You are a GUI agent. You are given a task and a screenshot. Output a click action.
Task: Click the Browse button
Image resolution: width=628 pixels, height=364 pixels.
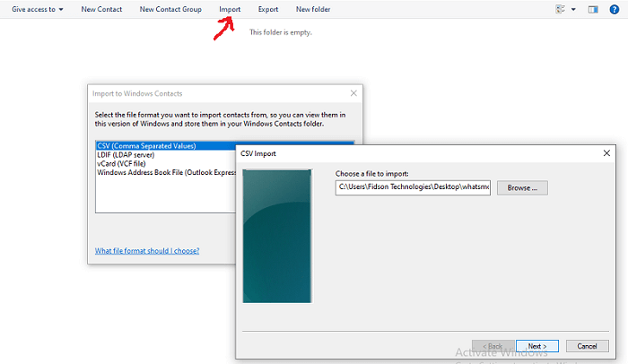522,187
